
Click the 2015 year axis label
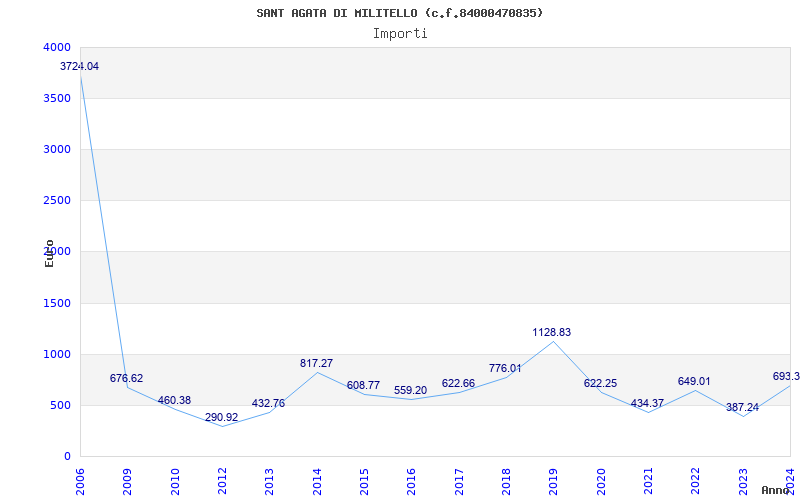coord(364,482)
